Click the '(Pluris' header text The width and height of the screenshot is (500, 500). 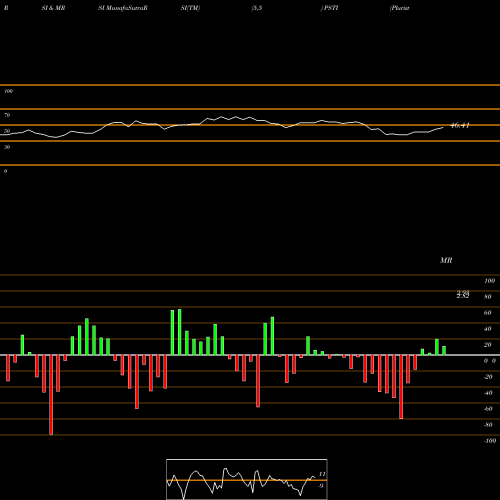click(399, 8)
